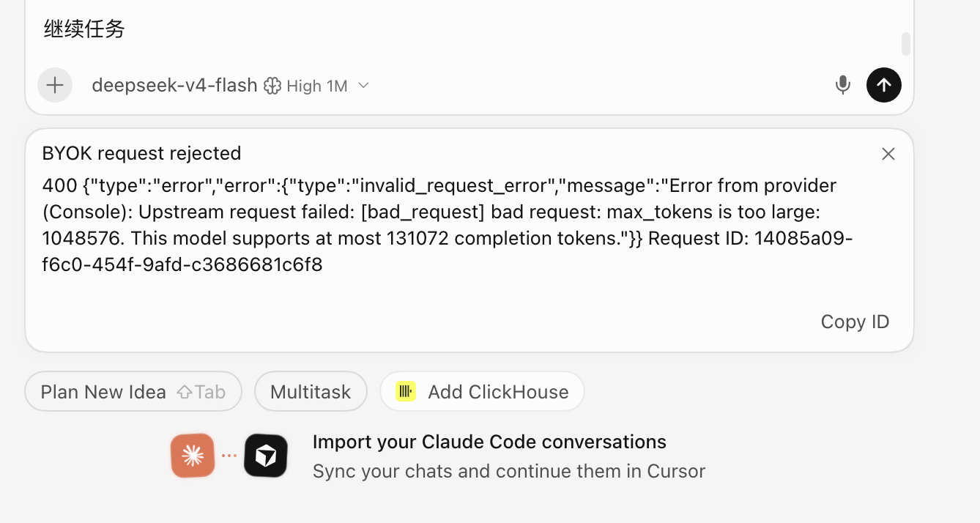Click the plus button to add context

[55, 85]
